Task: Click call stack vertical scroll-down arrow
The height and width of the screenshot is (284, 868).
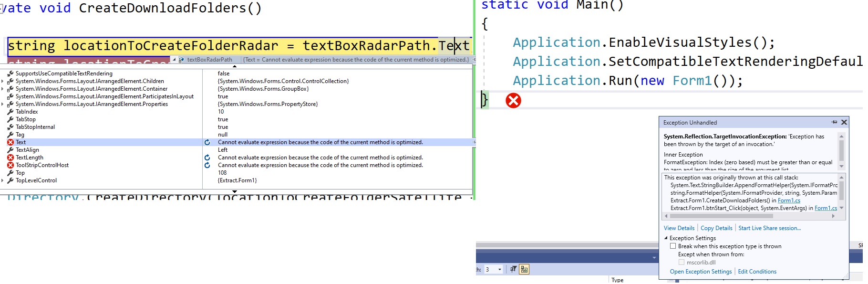Action: coord(841,208)
